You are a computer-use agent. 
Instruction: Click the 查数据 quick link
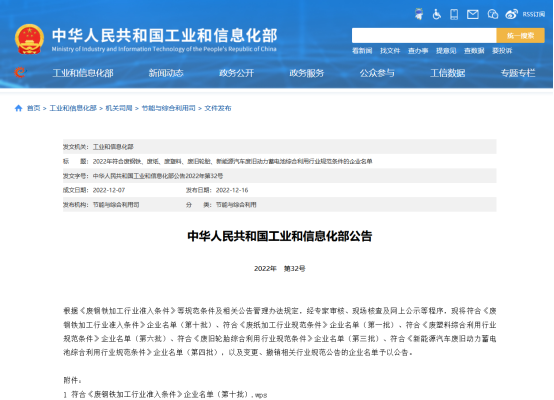coord(474,51)
